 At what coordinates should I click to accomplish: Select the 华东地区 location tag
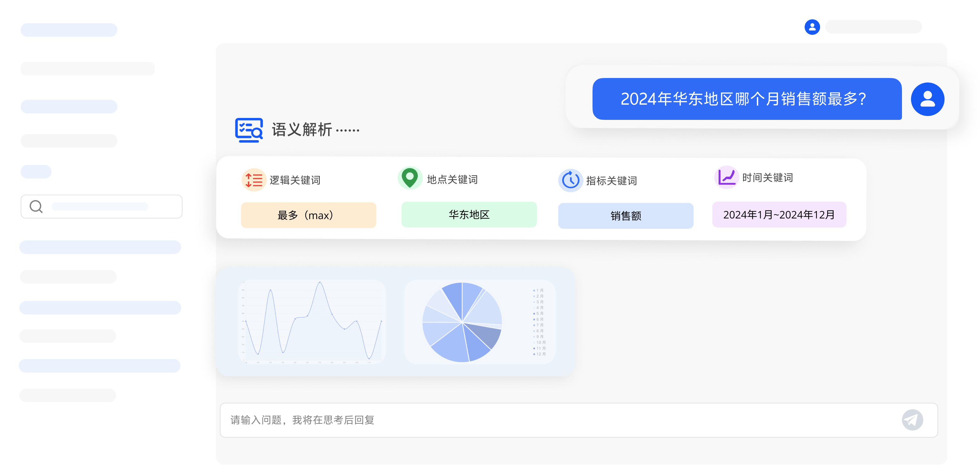pos(469,215)
